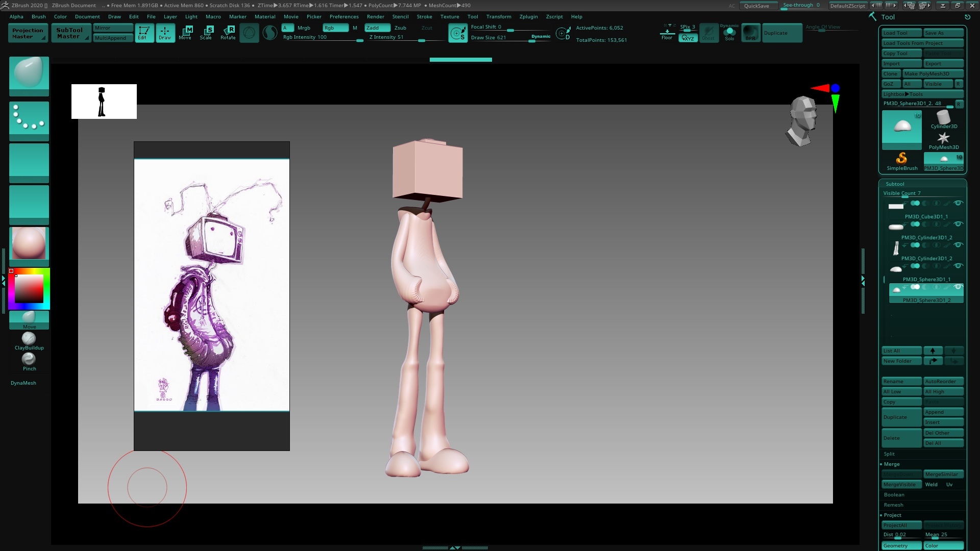
Task: Collapse the Project section
Action: pyautogui.click(x=892, y=515)
